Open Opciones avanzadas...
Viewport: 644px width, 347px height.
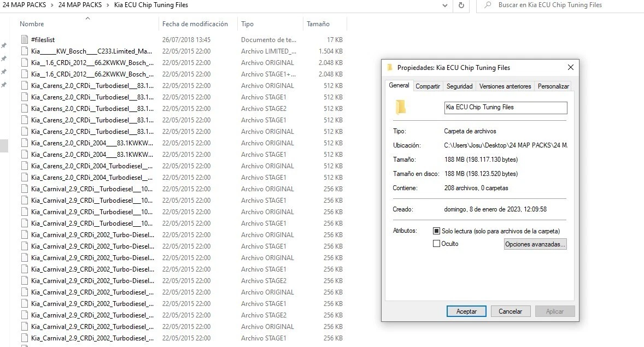tap(535, 244)
